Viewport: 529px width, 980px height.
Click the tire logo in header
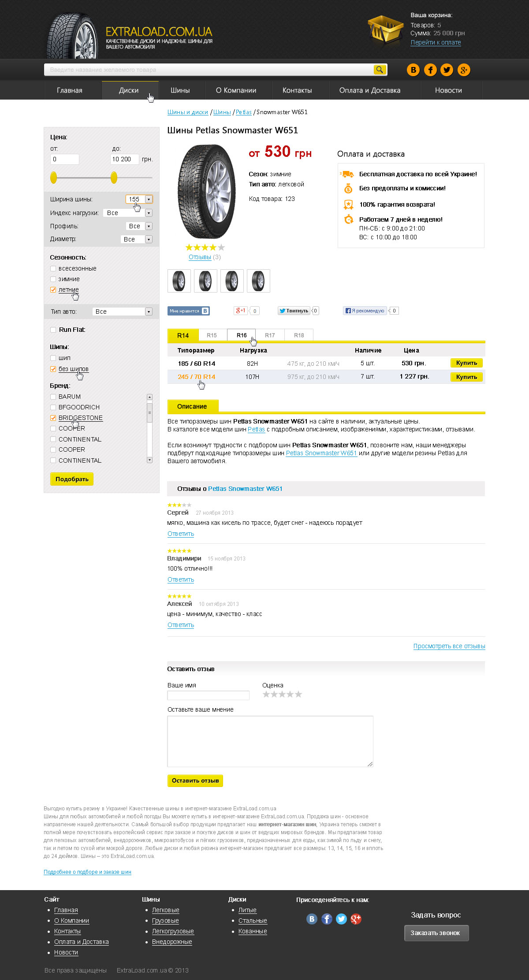71,36
